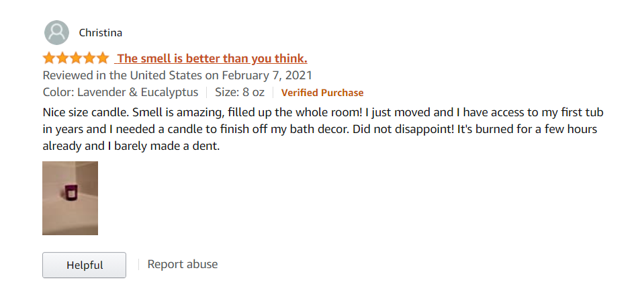Click the fifth orange rating star

point(101,58)
